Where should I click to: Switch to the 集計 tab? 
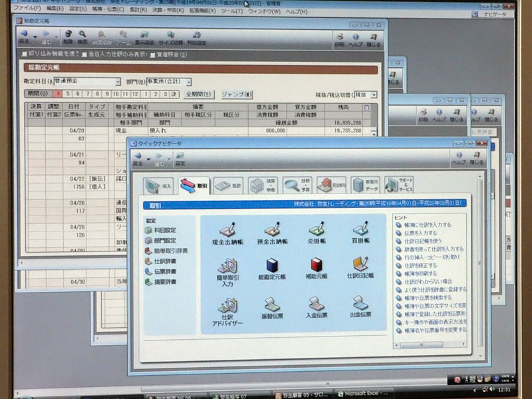click(x=228, y=186)
